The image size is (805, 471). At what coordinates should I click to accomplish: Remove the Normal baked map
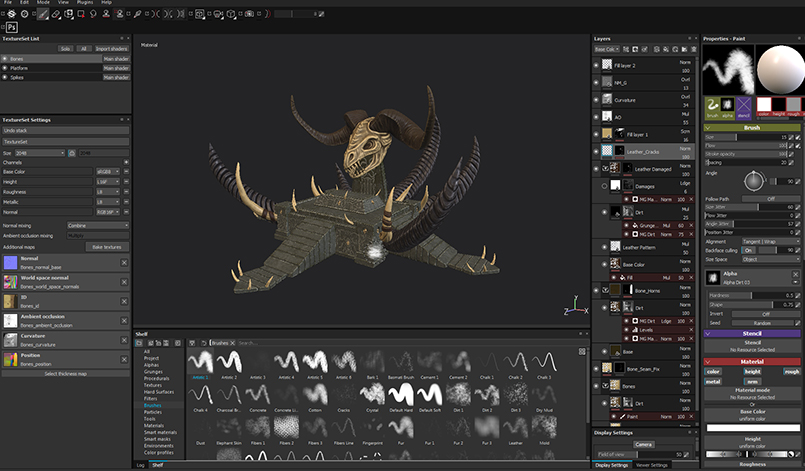124,262
